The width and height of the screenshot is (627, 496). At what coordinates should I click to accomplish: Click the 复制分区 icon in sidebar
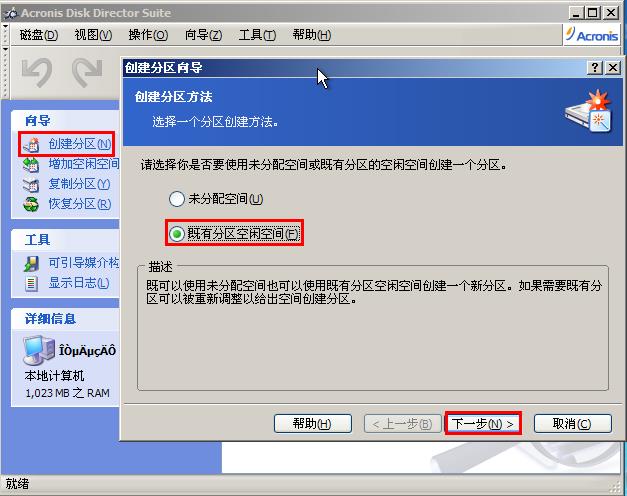(31, 184)
